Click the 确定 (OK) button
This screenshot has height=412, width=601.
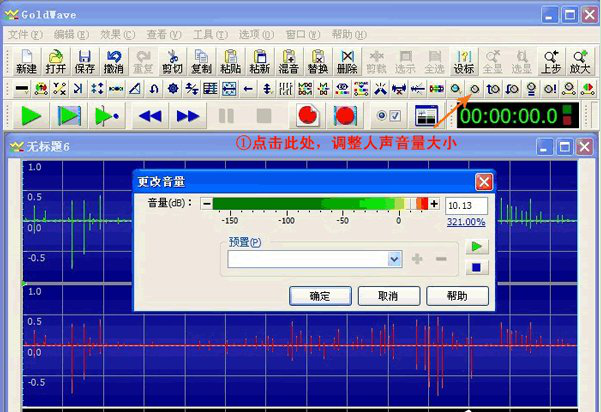click(x=320, y=296)
